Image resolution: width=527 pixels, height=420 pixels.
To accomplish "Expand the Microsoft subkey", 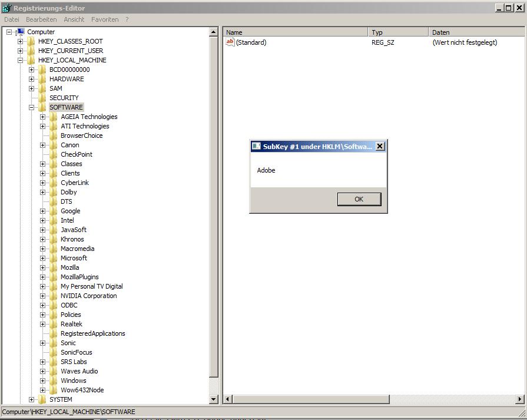I will tap(43, 258).
